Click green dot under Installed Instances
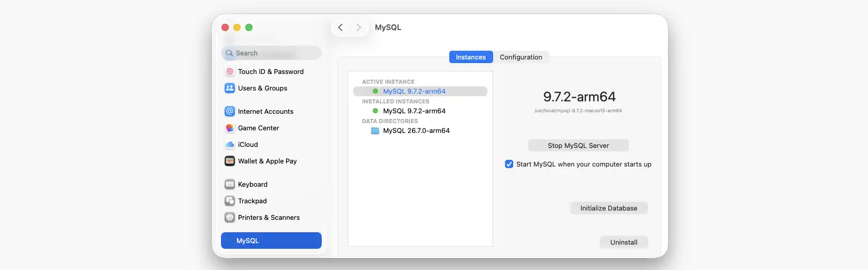This screenshot has height=270, width=868. click(375, 111)
